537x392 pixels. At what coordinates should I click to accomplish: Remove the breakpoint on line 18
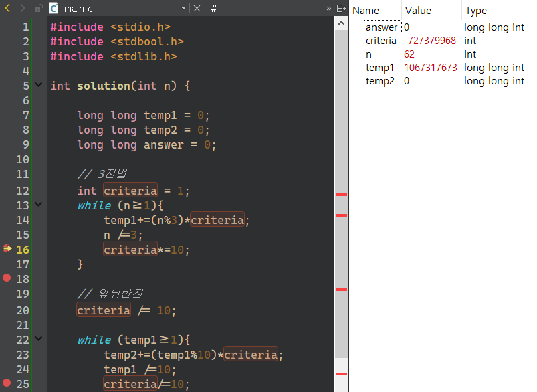pos(7,278)
